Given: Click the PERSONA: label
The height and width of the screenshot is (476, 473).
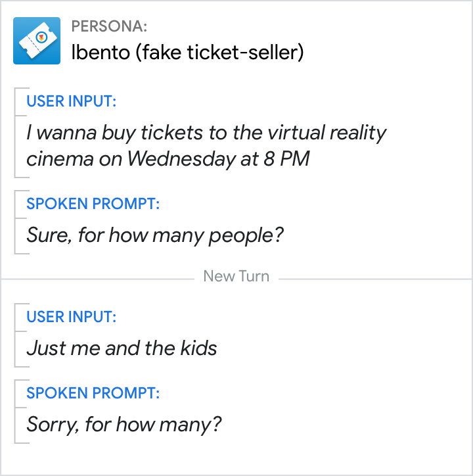Looking at the screenshot, I should (x=109, y=27).
